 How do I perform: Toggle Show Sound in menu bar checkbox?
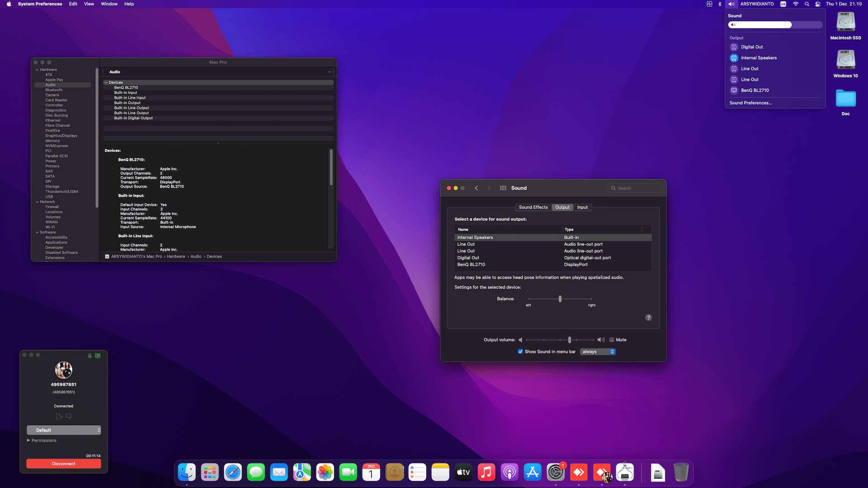[x=520, y=352]
